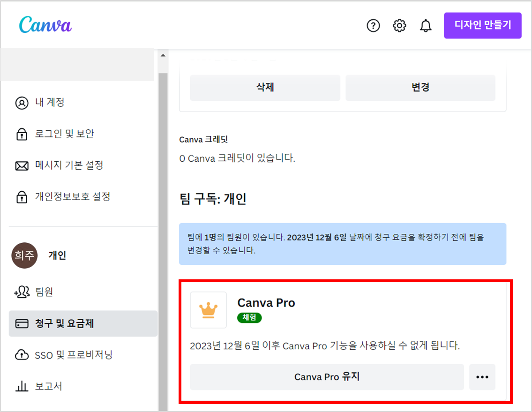Click the 청구 credit card icon
Viewport: 532px width, 412px height.
pyautogui.click(x=22, y=323)
